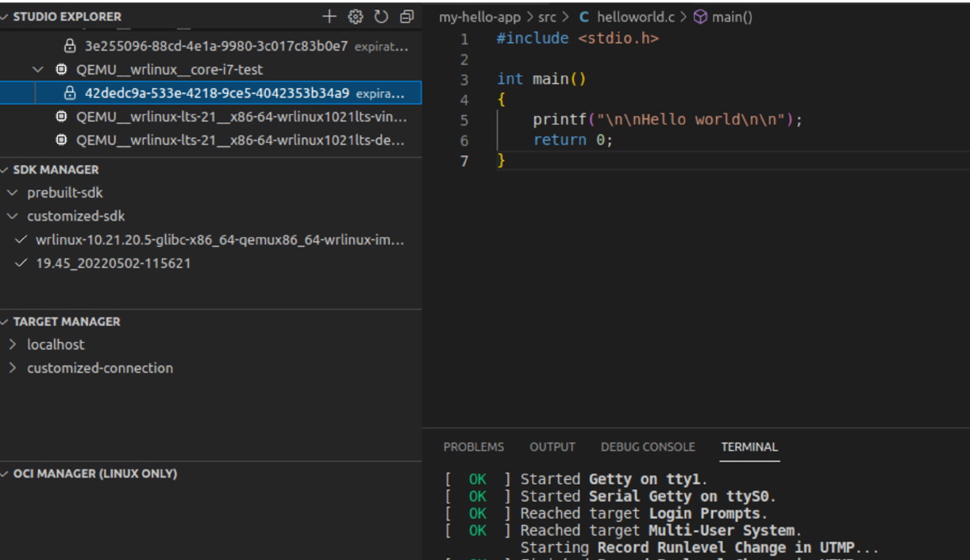Collapse the prebuilt-sdk group

tap(13, 193)
